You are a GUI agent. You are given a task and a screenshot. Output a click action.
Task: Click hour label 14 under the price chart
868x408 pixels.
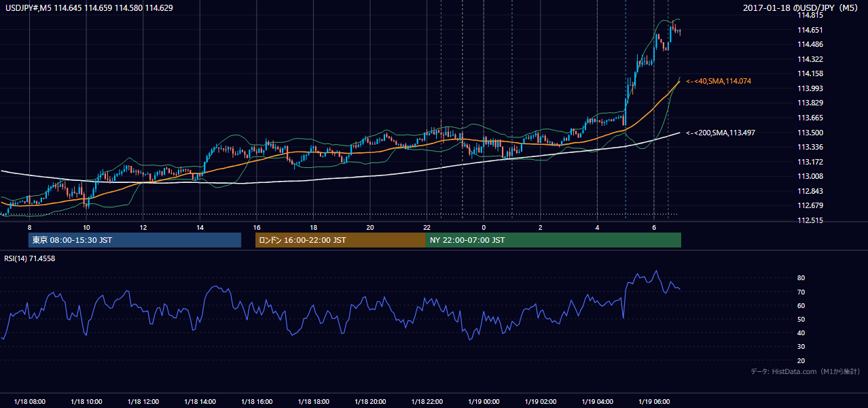pos(200,227)
